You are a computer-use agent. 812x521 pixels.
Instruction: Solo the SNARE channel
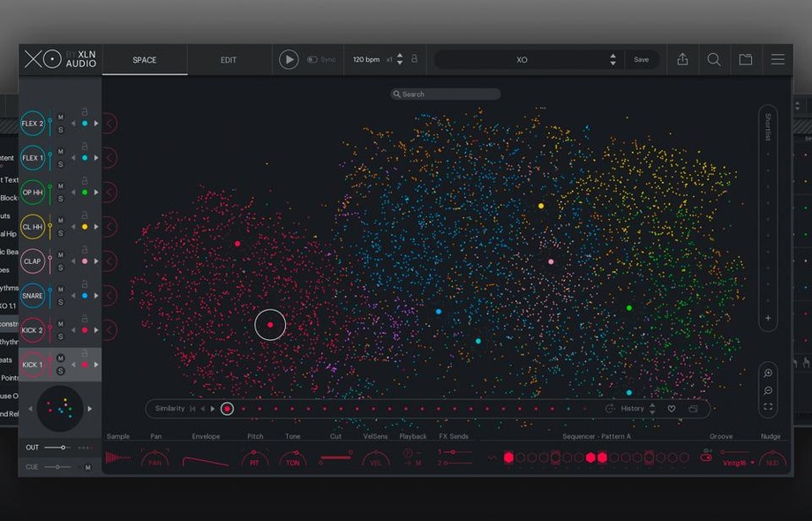[x=61, y=302]
